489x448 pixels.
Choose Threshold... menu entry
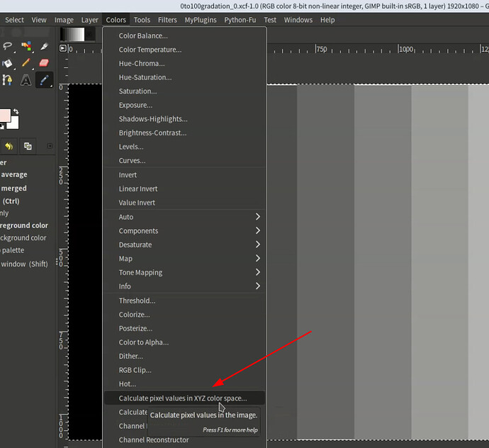coord(185,301)
